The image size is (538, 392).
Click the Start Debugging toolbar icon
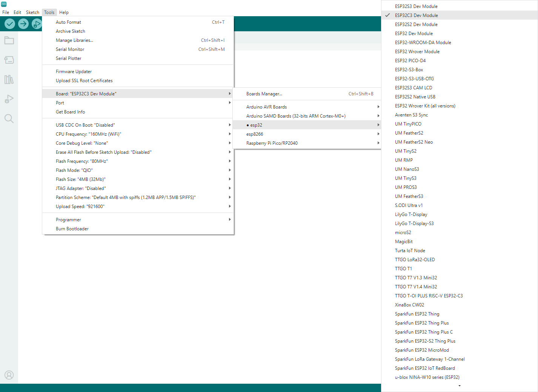point(37,24)
